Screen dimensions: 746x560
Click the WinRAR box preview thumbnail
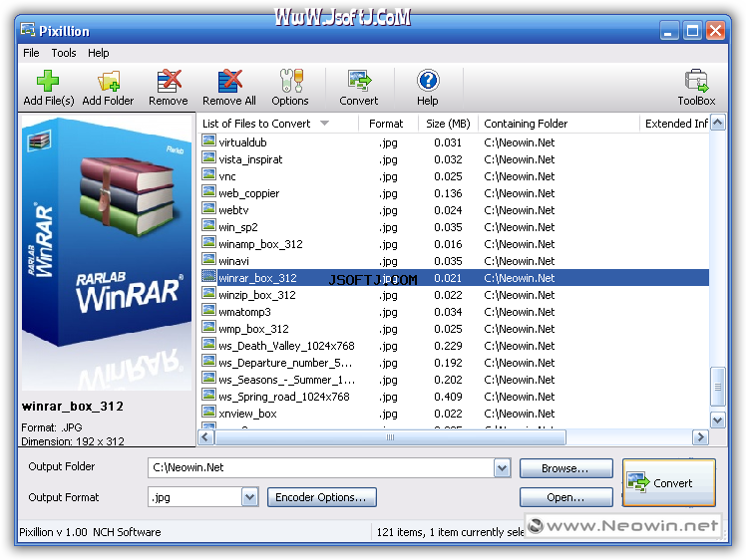coord(107,253)
